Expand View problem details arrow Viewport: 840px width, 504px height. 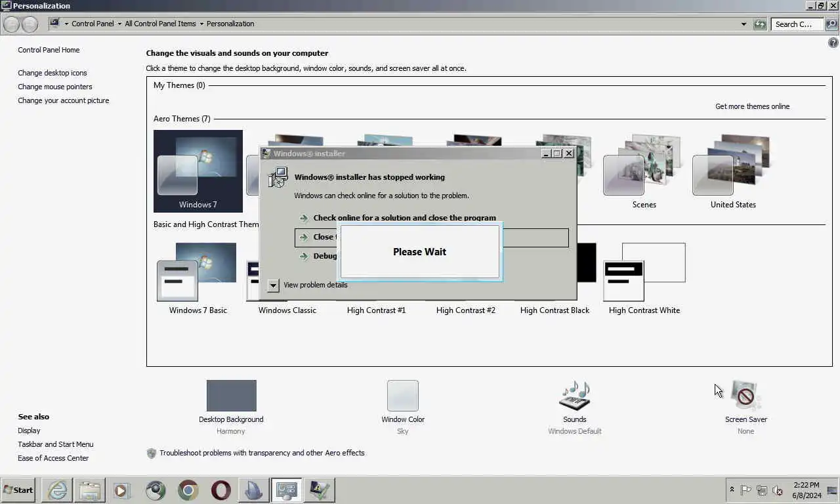pyautogui.click(x=274, y=285)
